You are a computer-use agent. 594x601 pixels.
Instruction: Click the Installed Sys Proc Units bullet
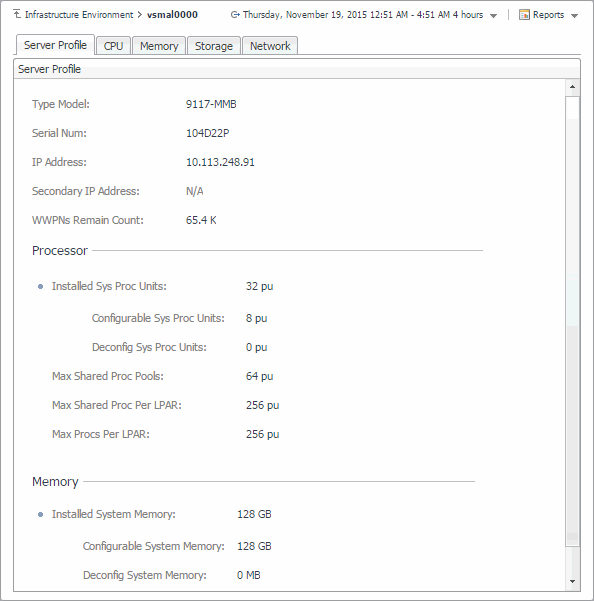coord(41,287)
